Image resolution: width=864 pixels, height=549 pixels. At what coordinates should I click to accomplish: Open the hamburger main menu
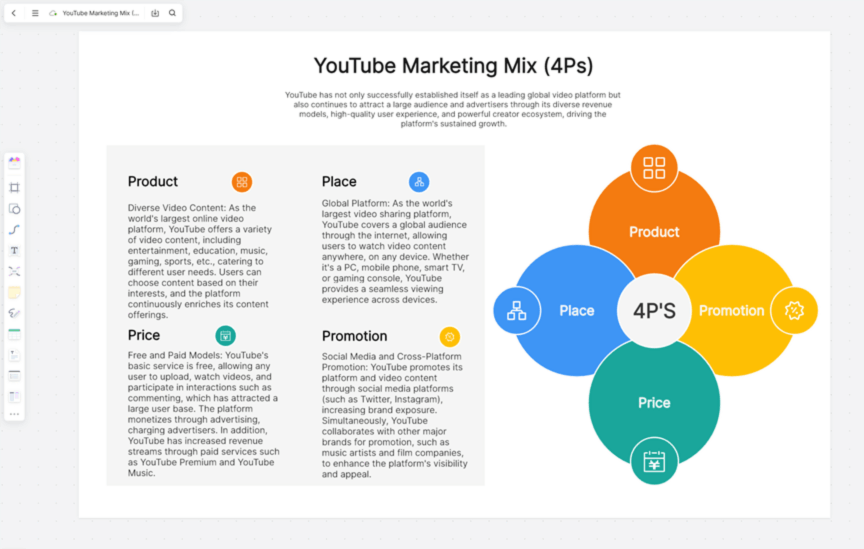tap(35, 13)
